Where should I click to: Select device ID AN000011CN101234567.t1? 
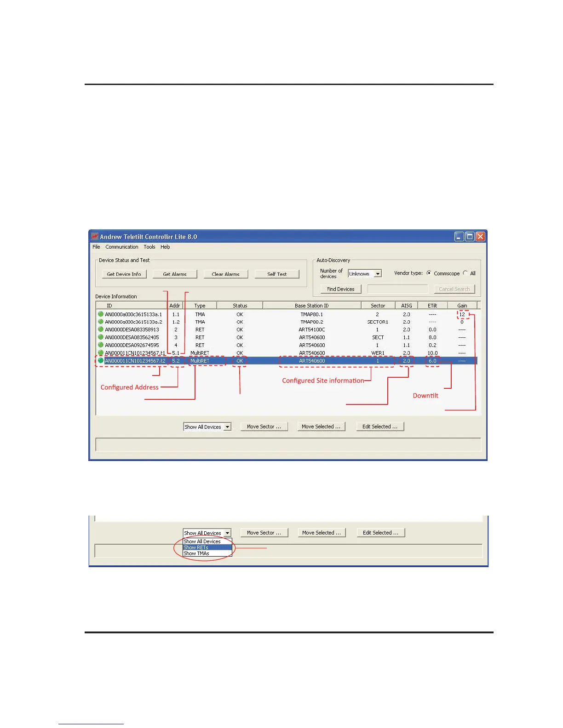135,353
